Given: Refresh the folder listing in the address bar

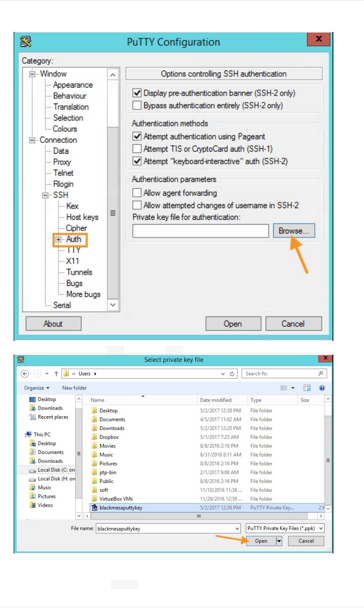Looking at the screenshot, I should [x=232, y=374].
